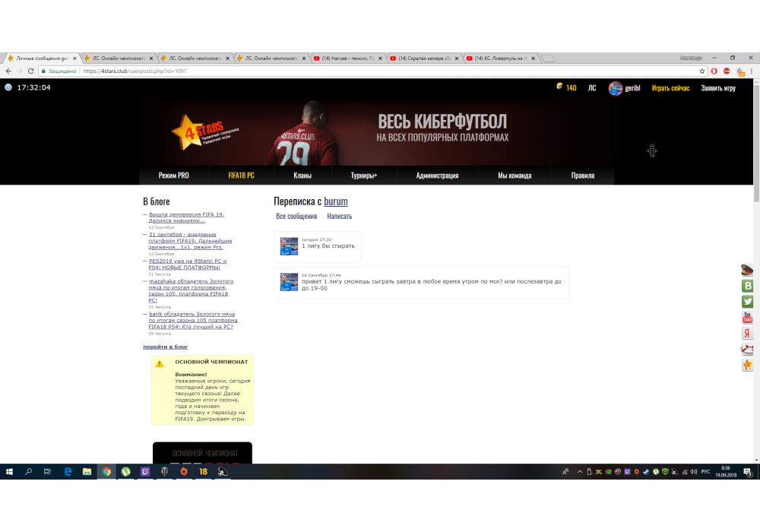This screenshot has width=760, height=532.
Task: Open the Турниры+ navigation menu
Action: (x=363, y=176)
